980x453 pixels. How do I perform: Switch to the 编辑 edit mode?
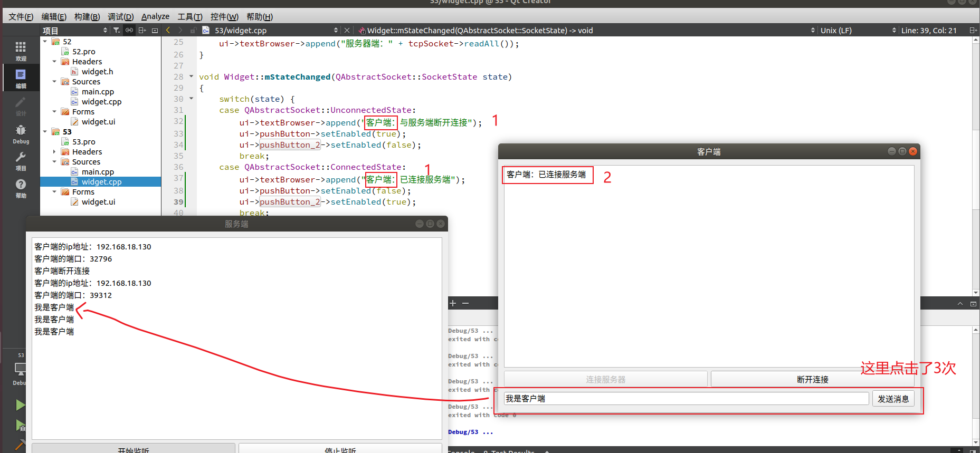tap(21, 78)
